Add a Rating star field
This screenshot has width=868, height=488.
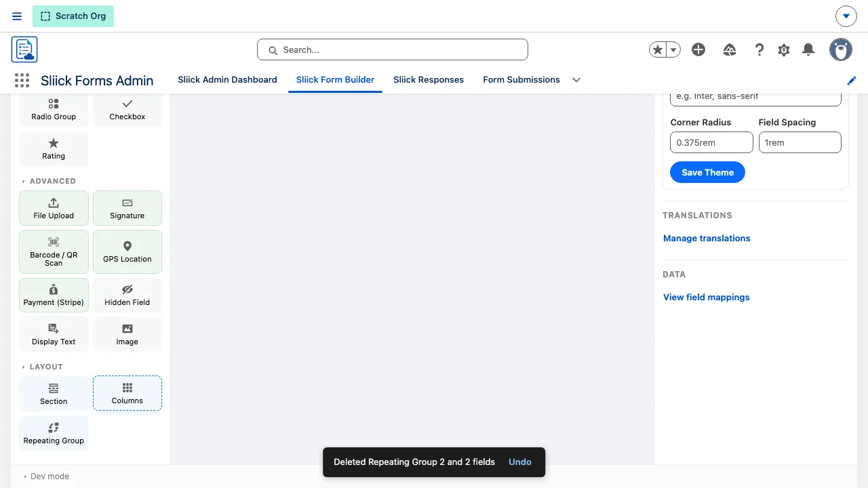click(54, 148)
